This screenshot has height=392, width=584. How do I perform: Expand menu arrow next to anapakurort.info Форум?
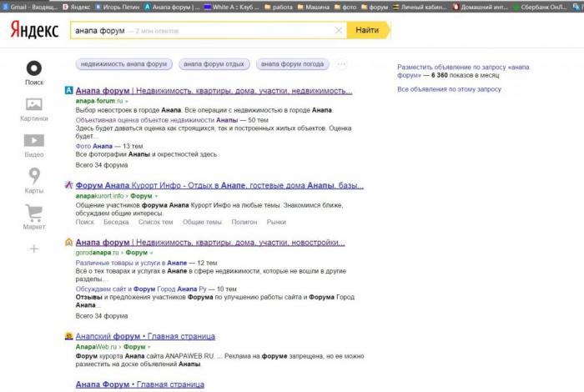coord(156,196)
